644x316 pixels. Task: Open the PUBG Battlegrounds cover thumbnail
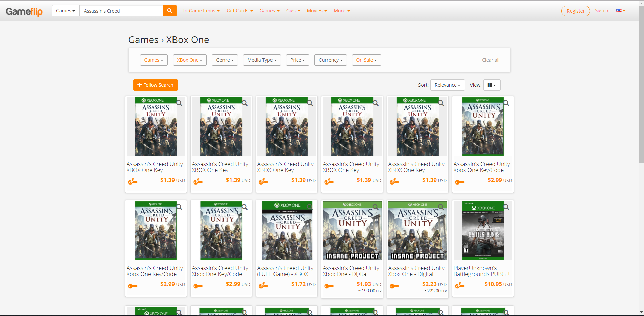[x=483, y=231]
